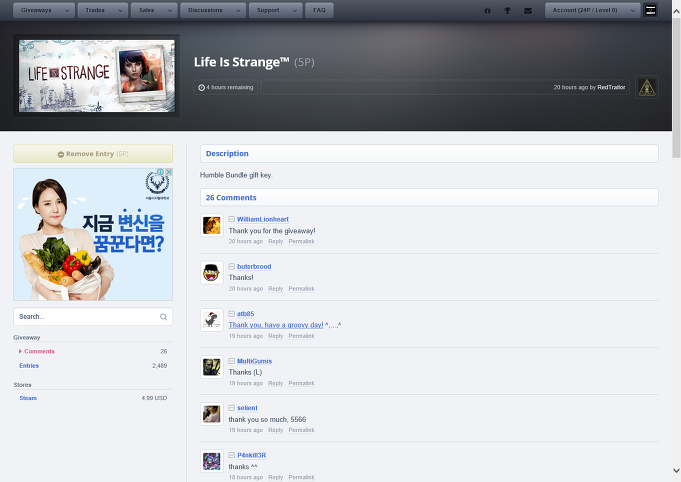Reply to atb85's comment
Screen dimensions: 681x482
pyautogui.click(x=275, y=336)
